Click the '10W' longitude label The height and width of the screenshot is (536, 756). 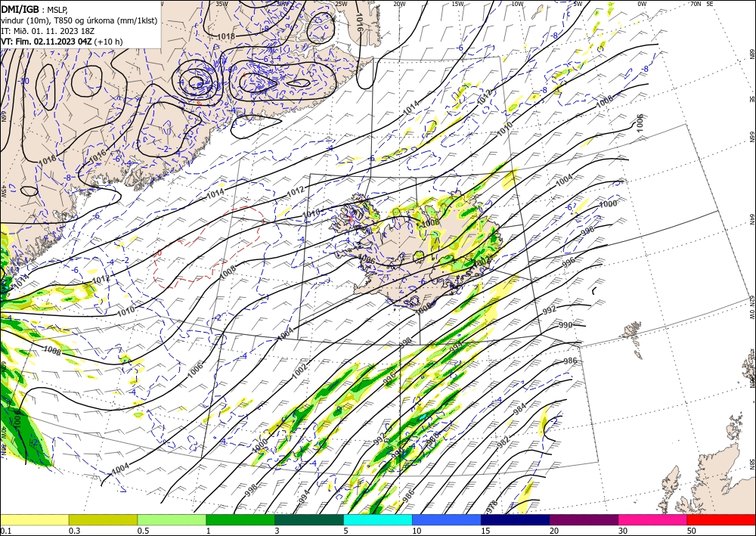pos(517,4)
